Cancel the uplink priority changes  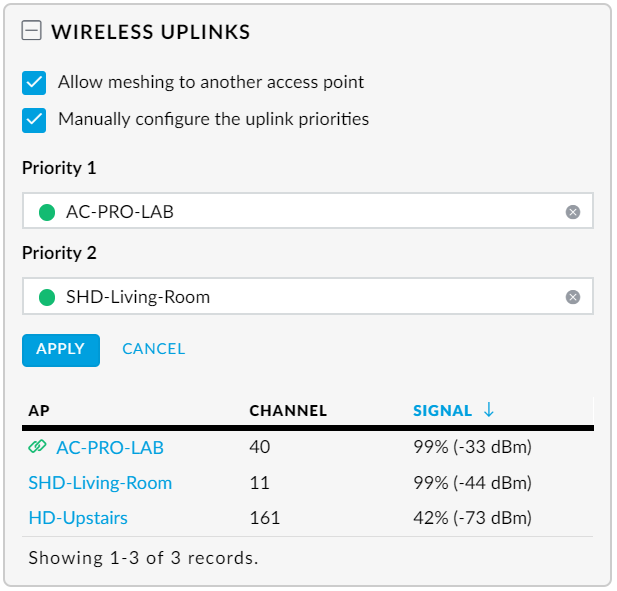pos(153,349)
